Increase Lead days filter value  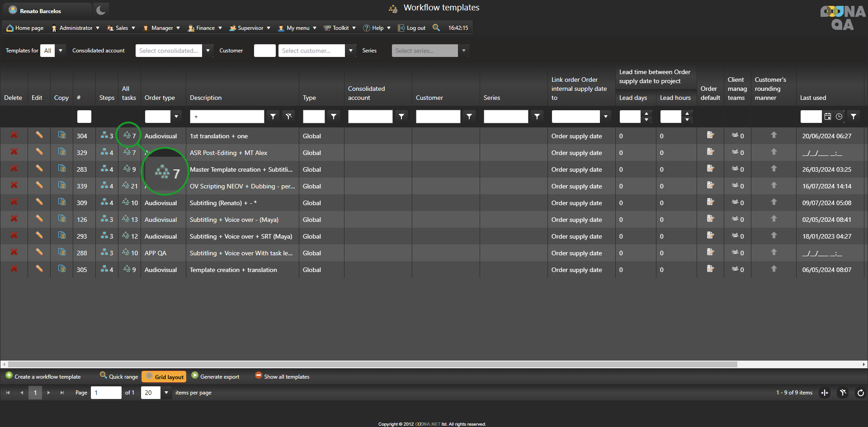646,114
